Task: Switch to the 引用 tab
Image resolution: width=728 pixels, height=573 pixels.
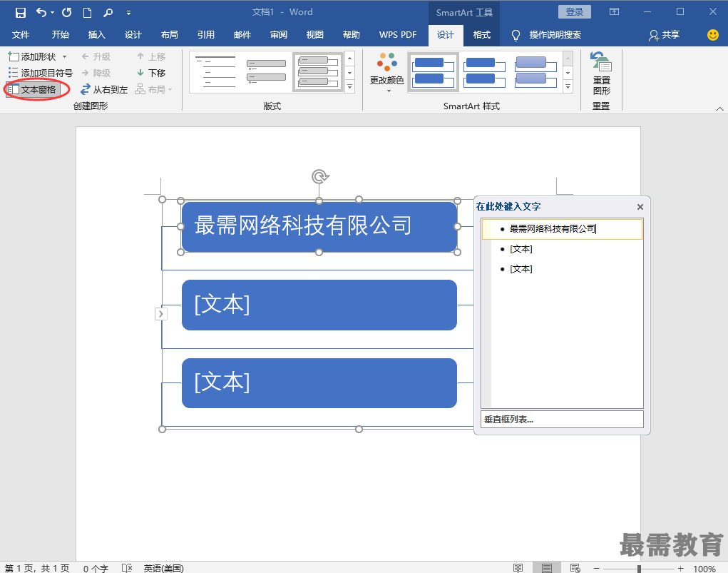Action: click(x=205, y=35)
